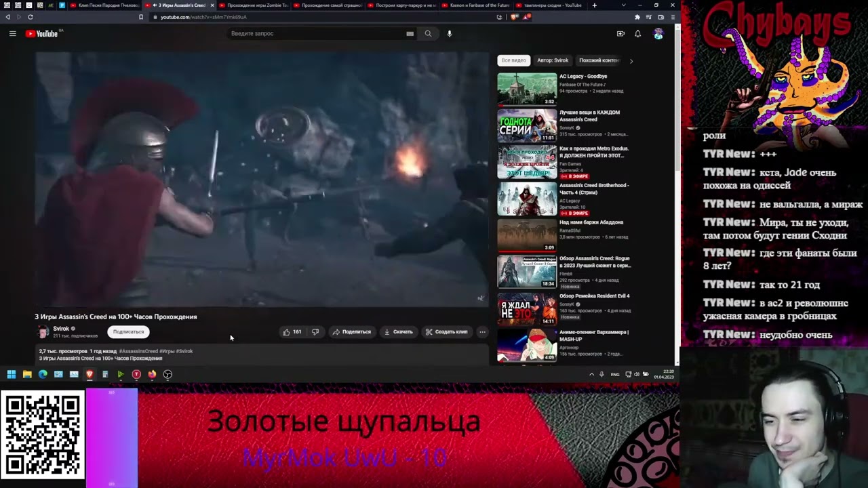Open OBS Studio taskbar icon
868x488 pixels.
click(167, 374)
